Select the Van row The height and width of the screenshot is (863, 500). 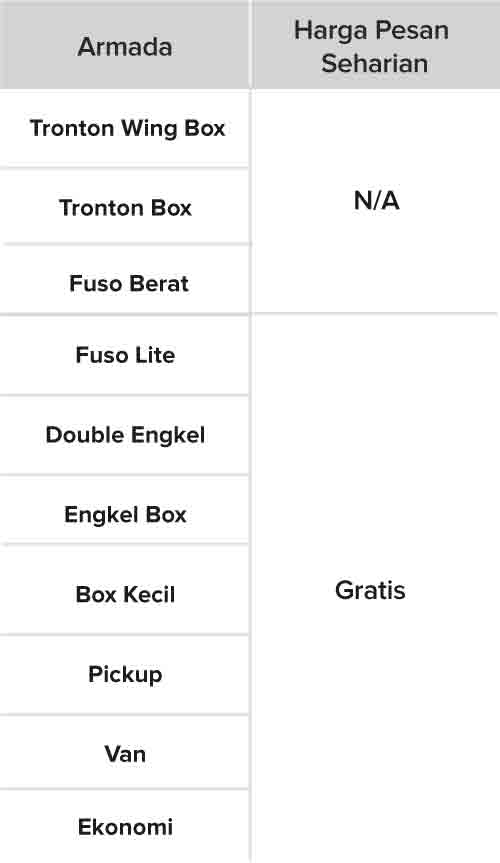124,753
